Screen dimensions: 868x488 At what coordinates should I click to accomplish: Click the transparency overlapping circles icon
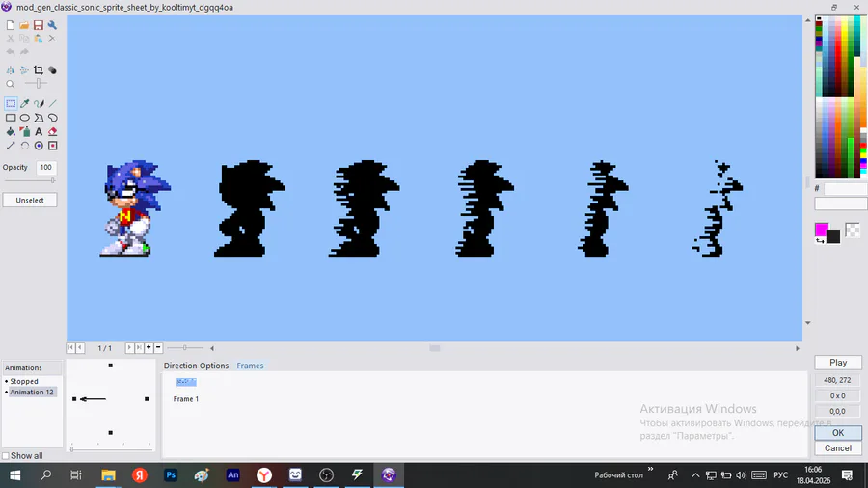click(x=52, y=70)
